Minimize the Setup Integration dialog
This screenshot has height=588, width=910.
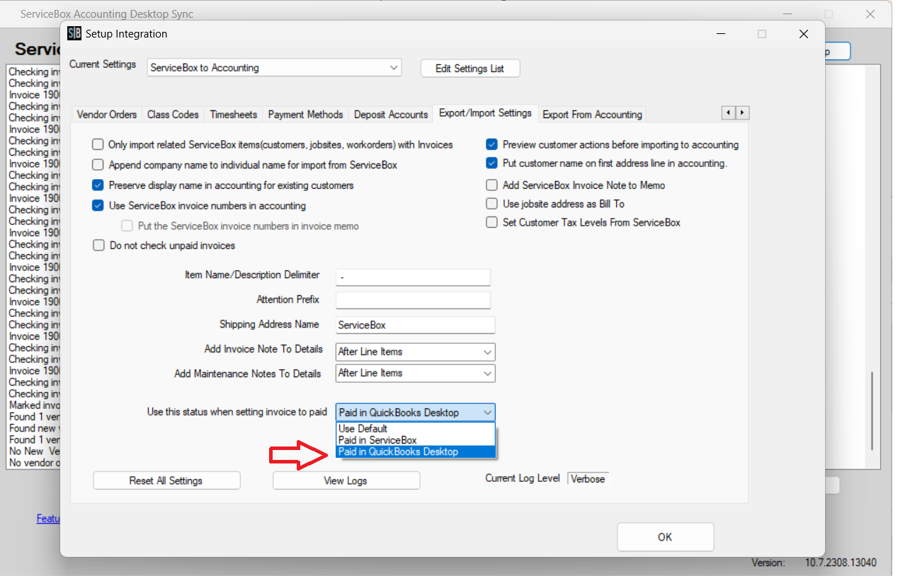tap(720, 34)
